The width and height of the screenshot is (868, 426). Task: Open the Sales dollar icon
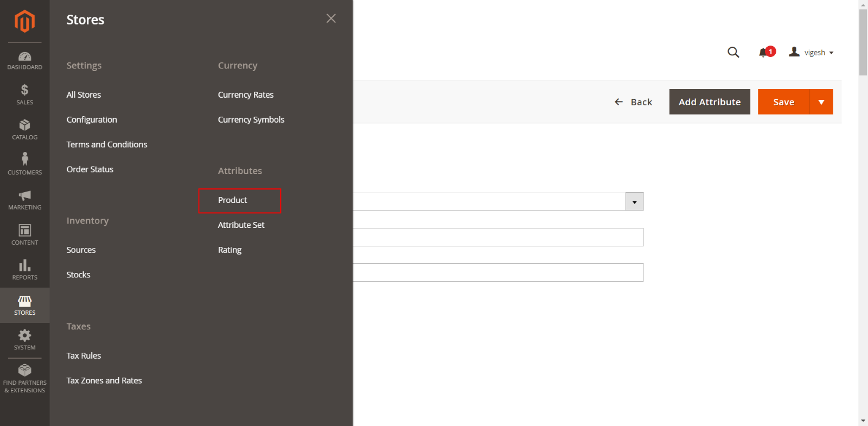point(24,94)
